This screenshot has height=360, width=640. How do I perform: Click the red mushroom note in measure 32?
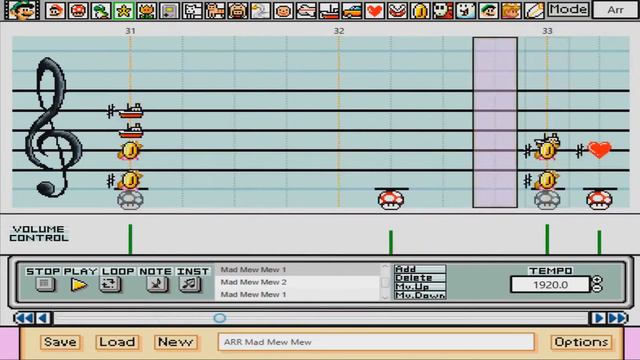[x=391, y=200]
